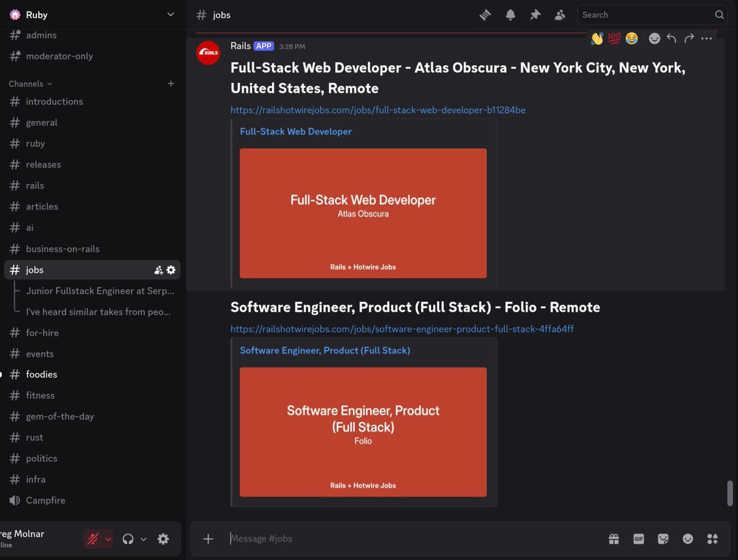Click the gift icon in message bar
Screen dimensions: 738x560
point(614,539)
